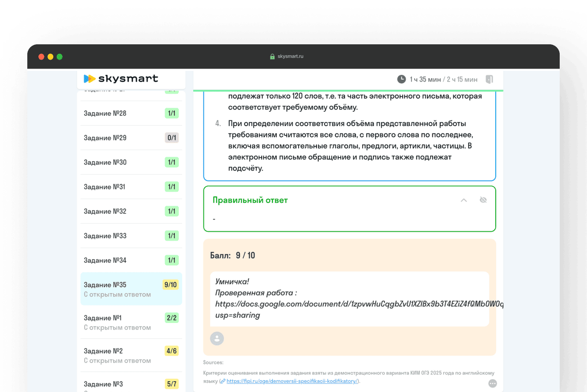Go to Задание №31
This screenshot has width=587, height=392.
(x=131, y=187)
